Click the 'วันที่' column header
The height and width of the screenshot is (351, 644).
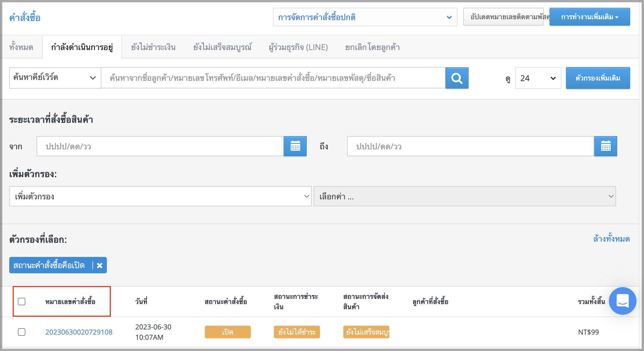tap(141, 302)
